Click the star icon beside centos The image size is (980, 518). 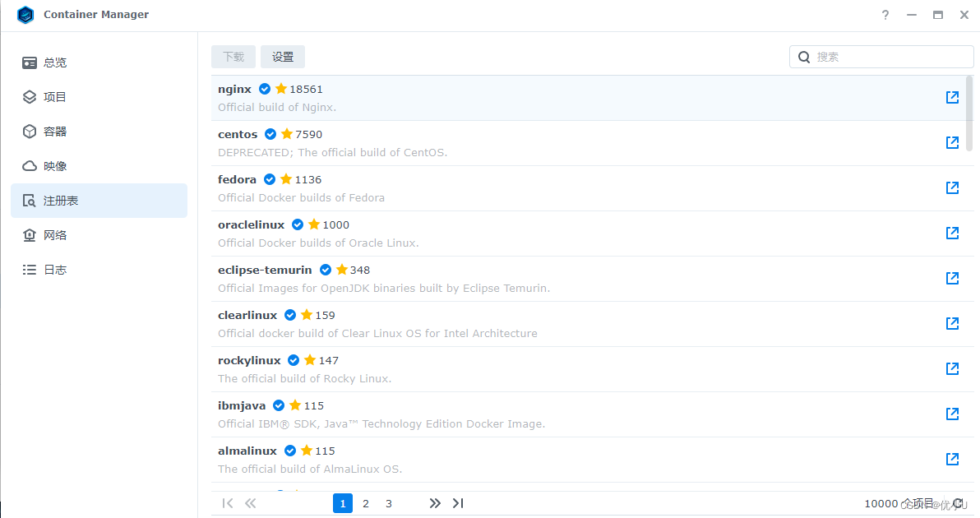click(287, 134)
